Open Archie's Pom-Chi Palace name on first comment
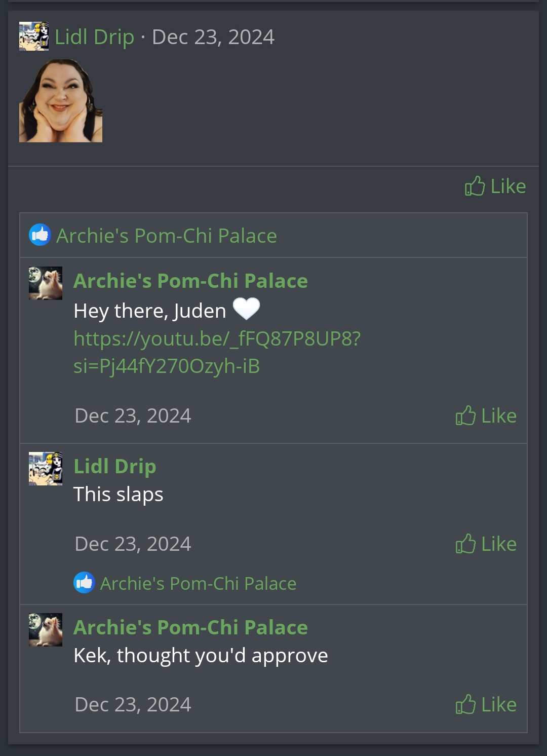Image resolution: width=547 pixels, height=756 pixels. 190,281
